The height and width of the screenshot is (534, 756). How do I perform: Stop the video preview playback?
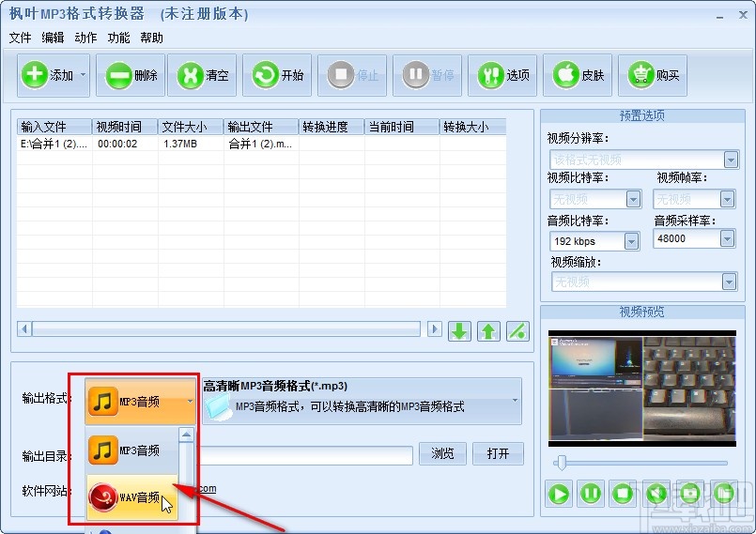click(623, 494)
